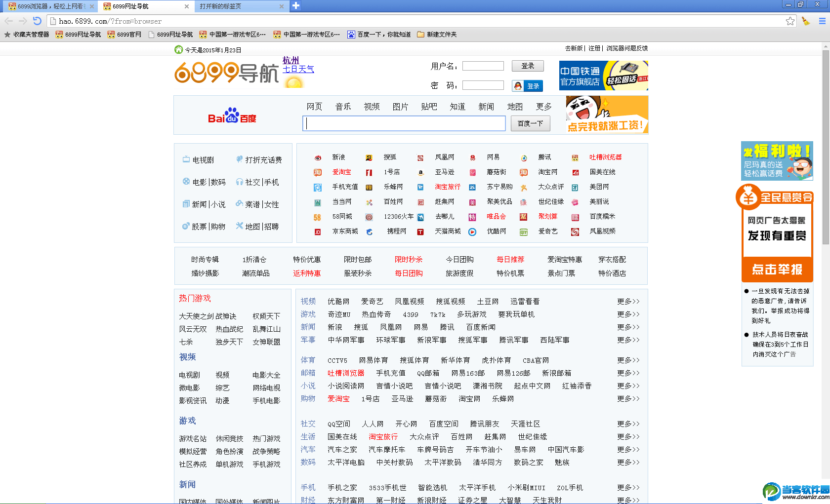Screen dimensions: 830x504
Task: Expand 更多>> in the 视频 row
Action: pos(628,302)
